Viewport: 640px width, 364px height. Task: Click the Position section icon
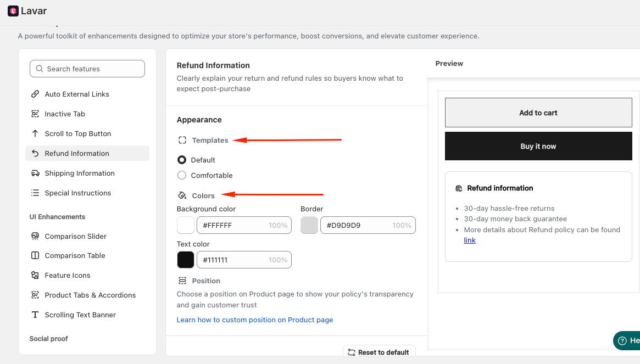pos(182,281)
